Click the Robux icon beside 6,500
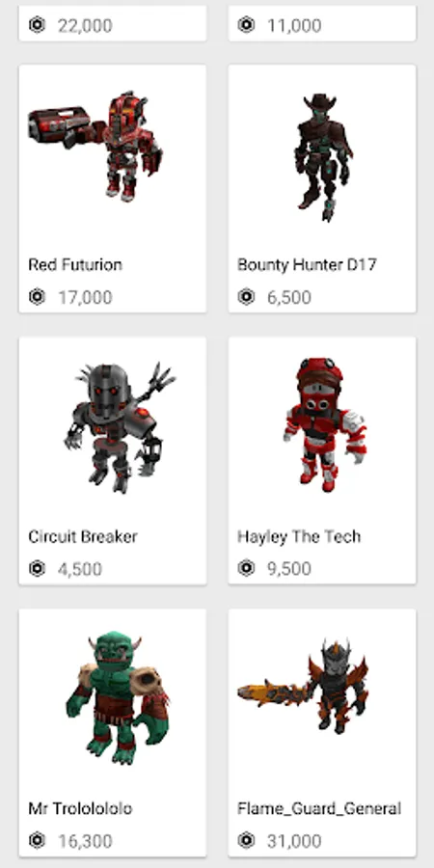The image size is (434, 868). (246, 297)
